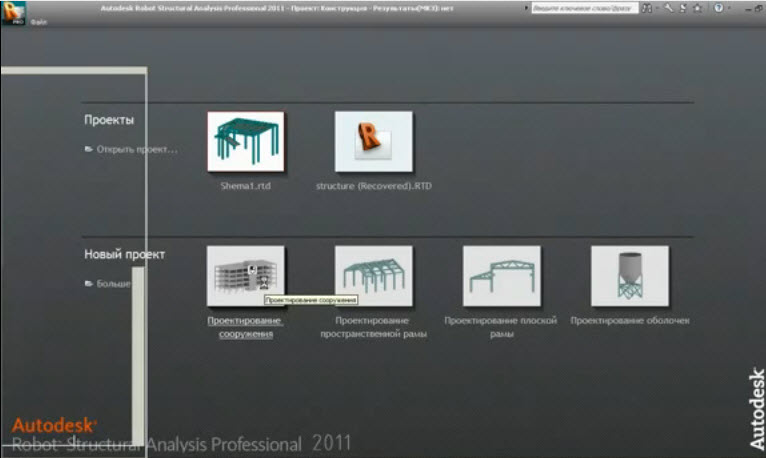This screenshot has width=766, height=458.
Task: Click the structure (Recovered).RTD file name
Action: point(374,186)
